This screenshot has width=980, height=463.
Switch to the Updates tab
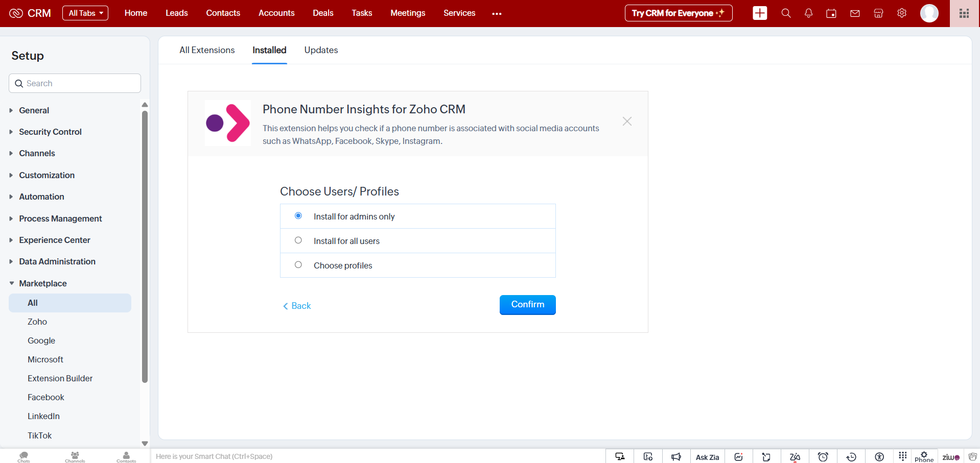pos(321,50)
